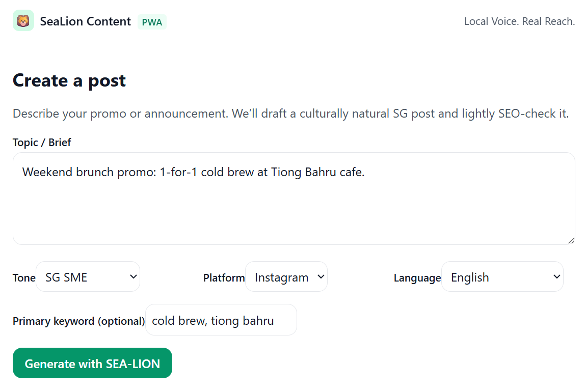
Task: Click the Primary keyword (optional) label
Action: pyautogui.click(x=78, y=321)
